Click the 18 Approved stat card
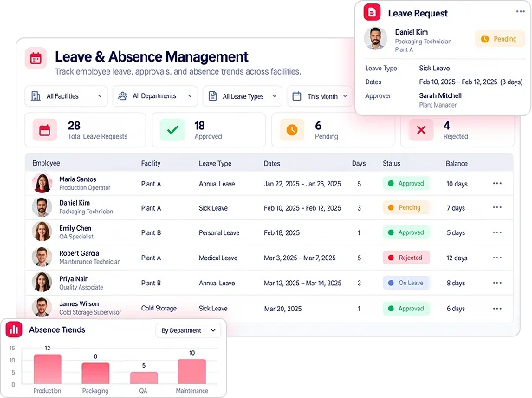532x398 pixels. [x=209, y=130]
